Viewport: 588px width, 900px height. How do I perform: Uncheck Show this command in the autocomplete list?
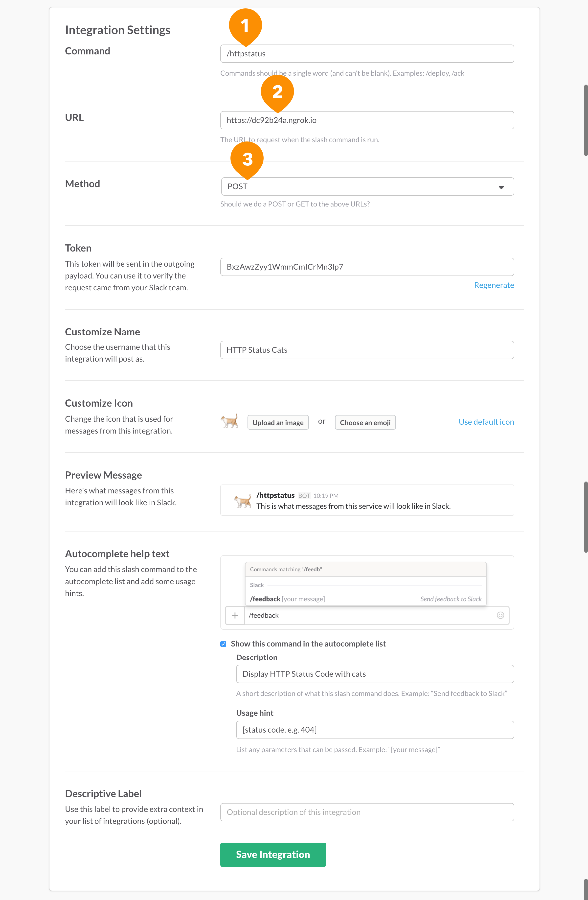pyautogui.click(x=223, y=644)
